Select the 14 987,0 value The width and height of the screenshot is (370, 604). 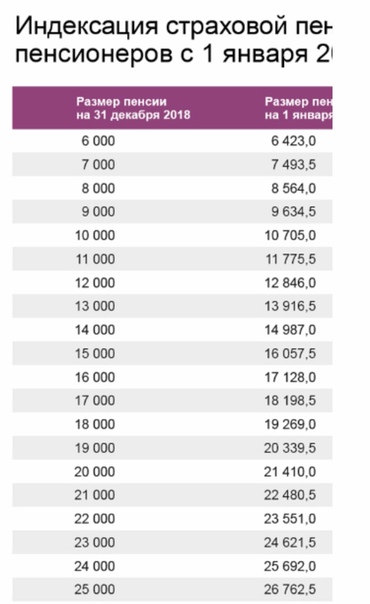click(290, 330)
